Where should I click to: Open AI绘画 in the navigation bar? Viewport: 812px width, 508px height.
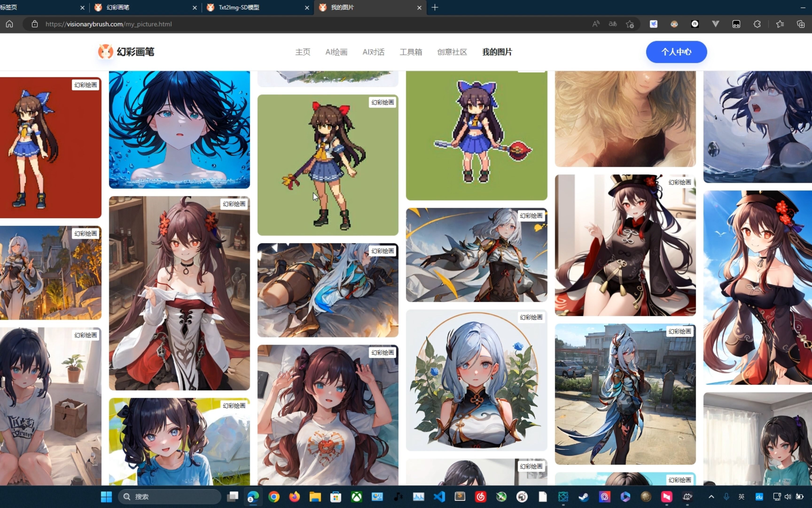[336, 52]
